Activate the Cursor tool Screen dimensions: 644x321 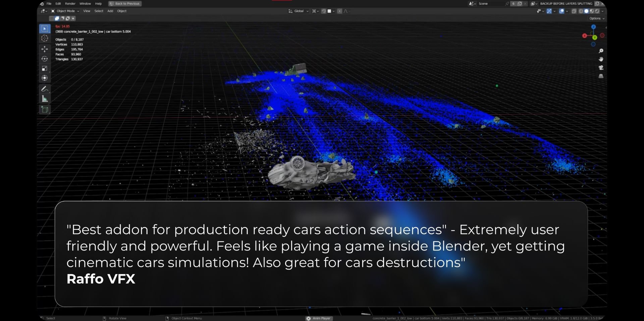pyautogui.click(x=45, y=38)
